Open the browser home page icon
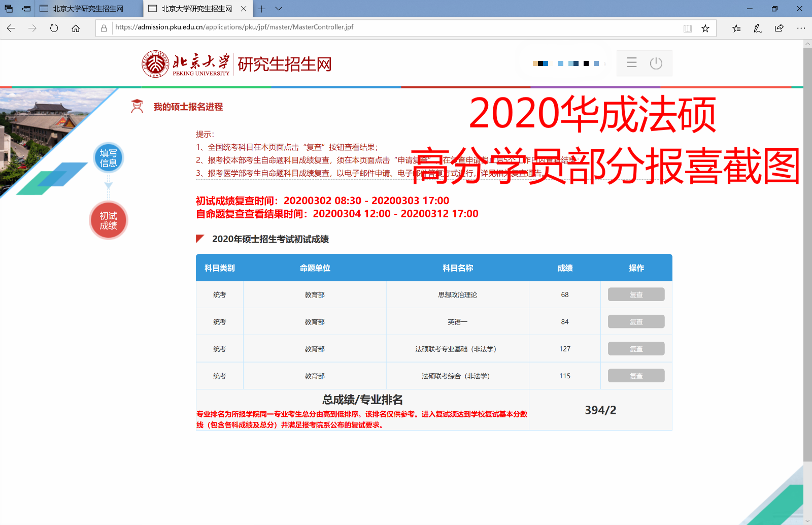Screen dimensions: 812x525 tap(76, 28)
